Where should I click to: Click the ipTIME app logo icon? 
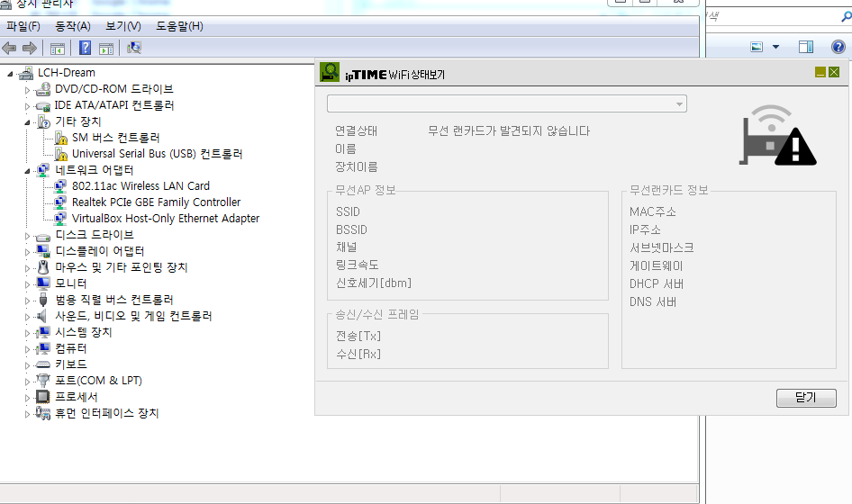point(330,72)
